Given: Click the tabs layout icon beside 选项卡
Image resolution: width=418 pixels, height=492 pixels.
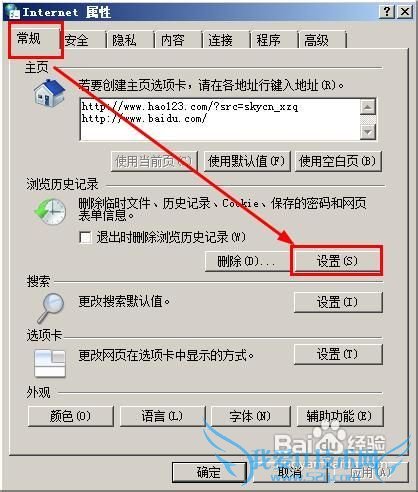Looking at the screenshot, I should pyautogui.click(x=50, y=363).
